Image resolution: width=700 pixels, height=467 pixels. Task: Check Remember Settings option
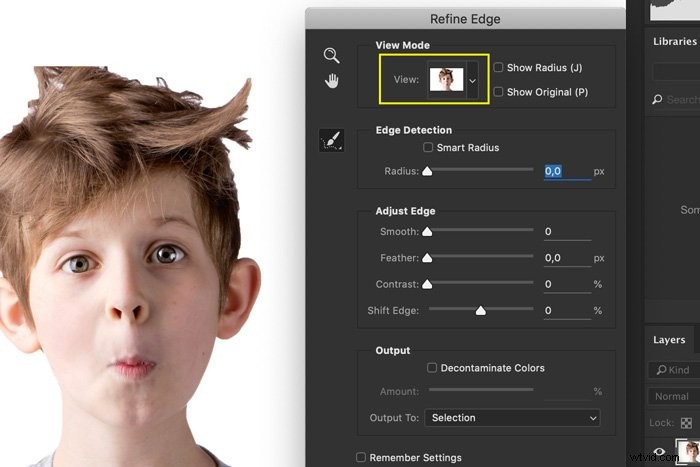coord(361,457)
